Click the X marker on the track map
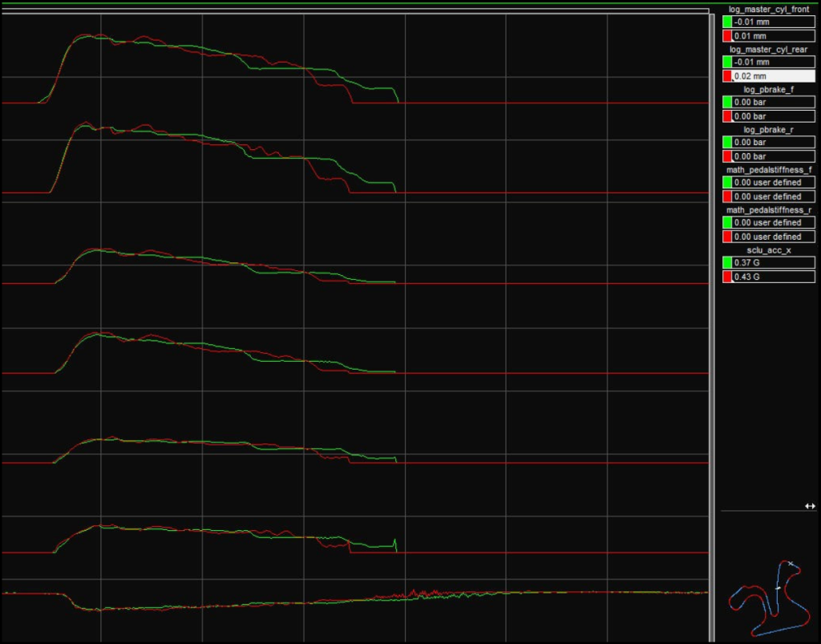This screenshot has width=821, height=644. (791, 565)
